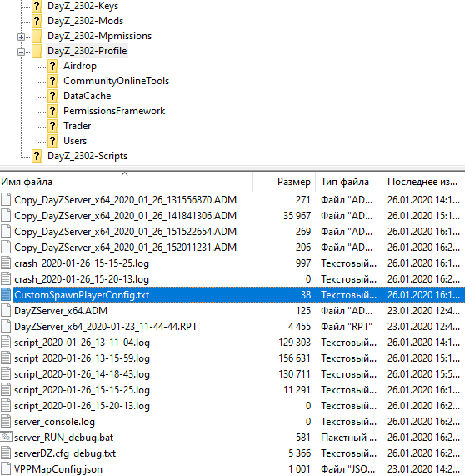Click the VPPMapConfig.json file icon

tap(6, 469)
